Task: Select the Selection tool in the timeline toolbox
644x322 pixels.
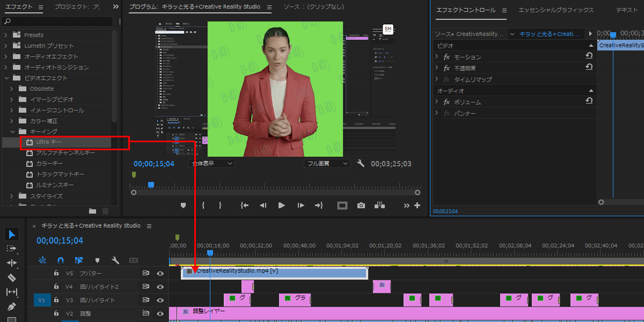Action: coord(12,234)
